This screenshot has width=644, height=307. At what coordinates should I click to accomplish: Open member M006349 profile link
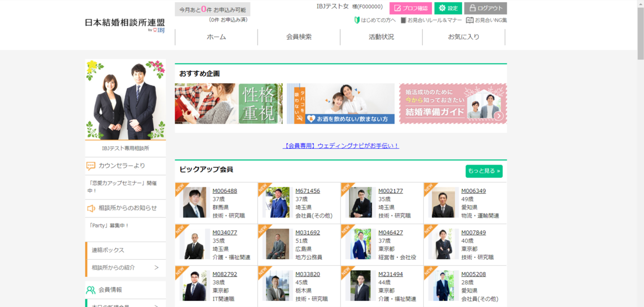click(x=473, y=191)
